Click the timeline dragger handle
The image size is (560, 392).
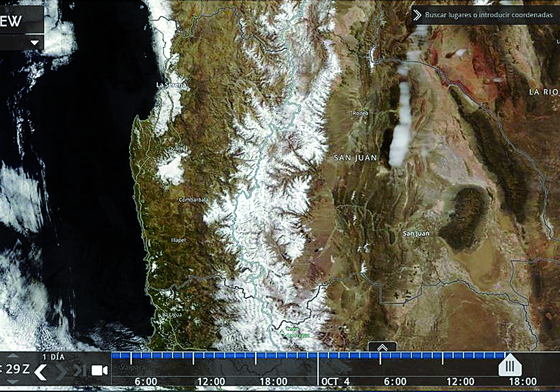point(510,365)
